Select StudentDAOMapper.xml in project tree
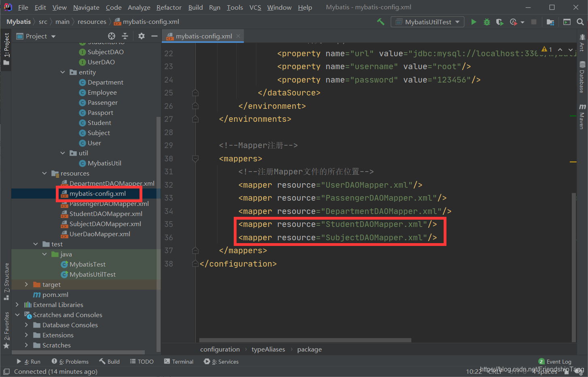The image size is (588, 377). pyautogui.click(x=106, y=214)
